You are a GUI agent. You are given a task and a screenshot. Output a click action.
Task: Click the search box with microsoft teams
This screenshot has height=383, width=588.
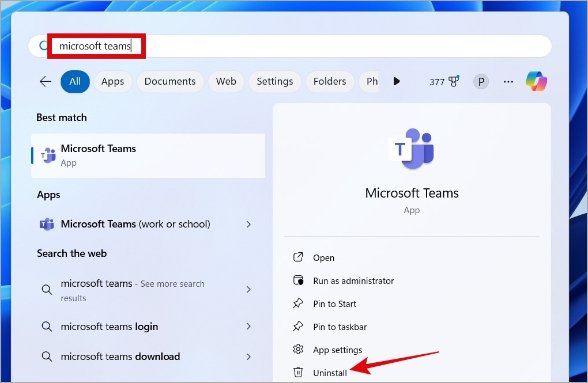coord(290,46)
